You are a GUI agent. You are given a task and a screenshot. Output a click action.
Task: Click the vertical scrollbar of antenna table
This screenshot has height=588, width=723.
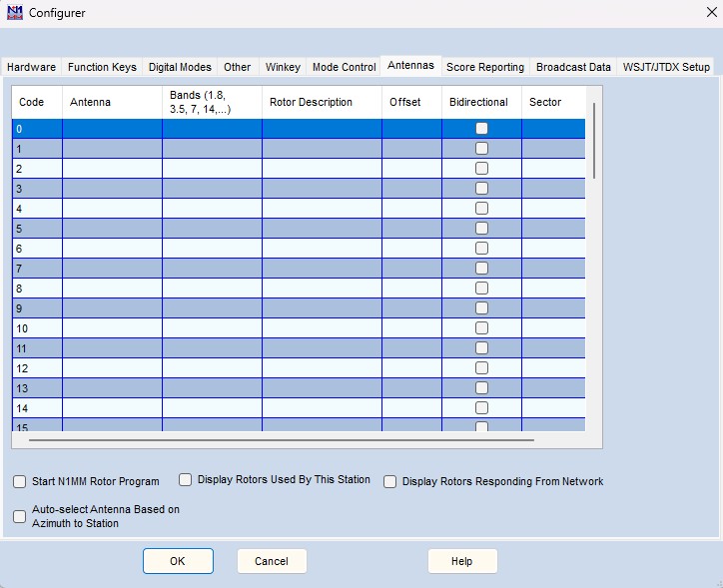(594, 140)
